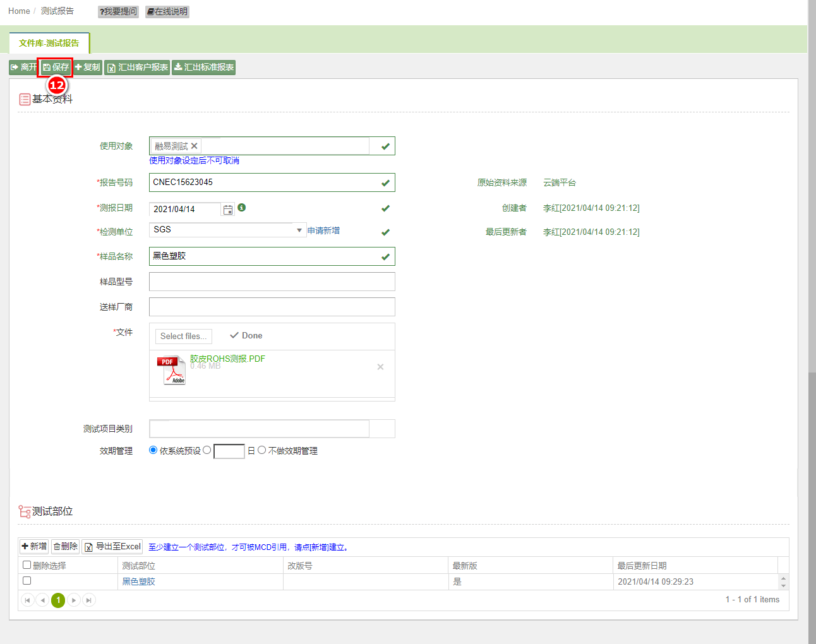Export customer report via 汇出客户报表
The width and height of the screenshot is (816, 644).
tap(137, 68)
